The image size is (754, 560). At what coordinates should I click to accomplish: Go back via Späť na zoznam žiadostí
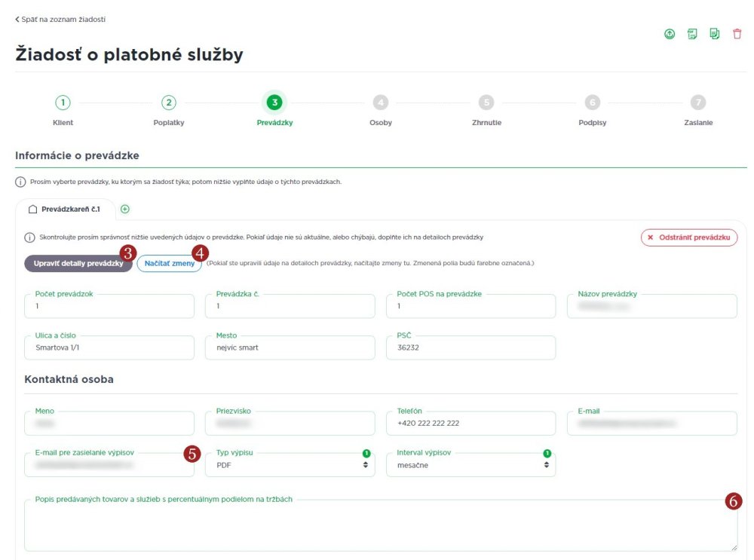tap(60, 19)
